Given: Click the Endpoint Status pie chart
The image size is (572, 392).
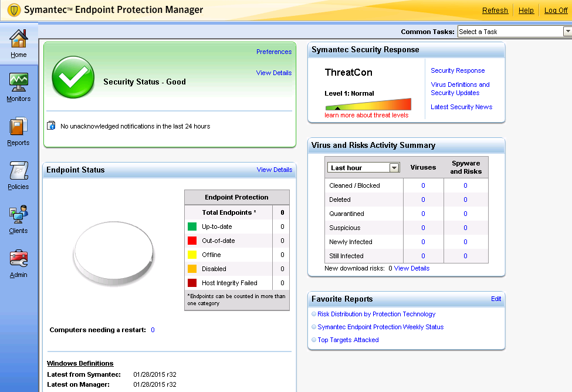Looking at the screenshot, I should click(x=114, y=254).
